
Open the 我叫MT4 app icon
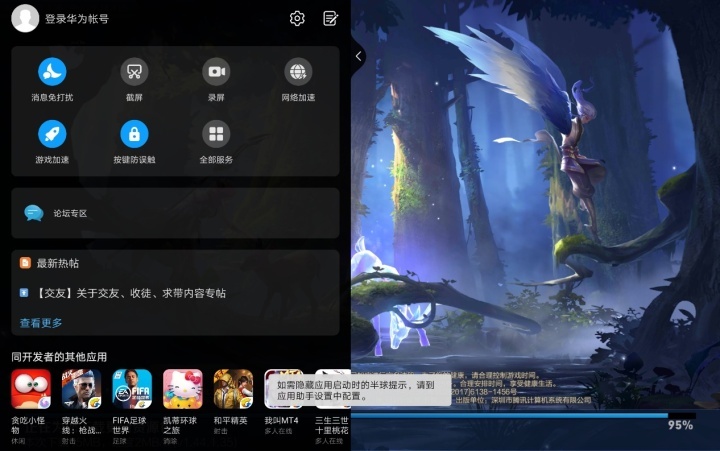point(284,389)
